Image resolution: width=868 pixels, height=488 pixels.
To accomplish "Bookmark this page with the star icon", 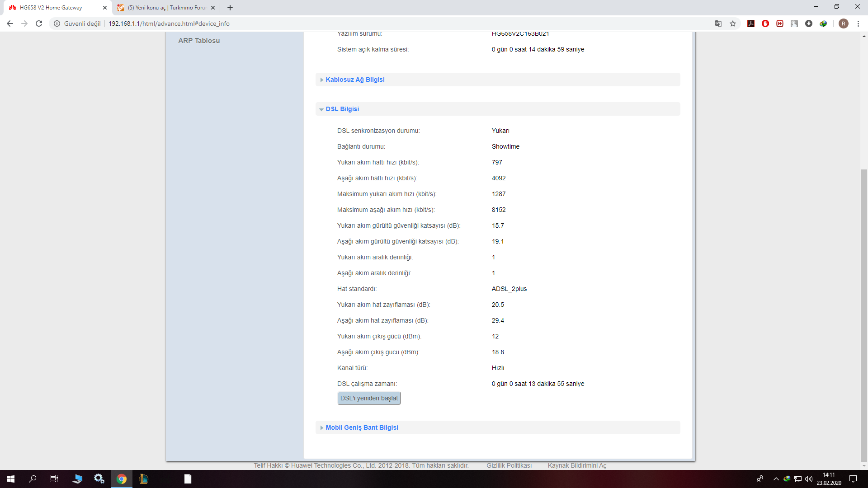I will 733,23.
